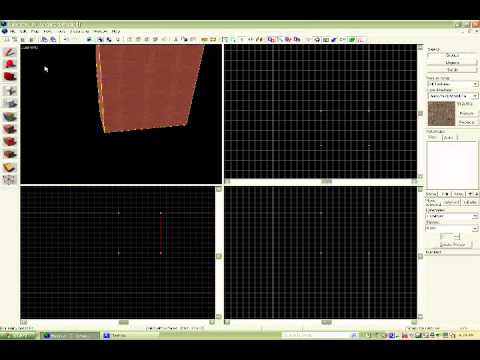This screenshot has height=360, width=480.
Task: Toggle the 2D grid toolbar button
Action: tap(6, 39)
